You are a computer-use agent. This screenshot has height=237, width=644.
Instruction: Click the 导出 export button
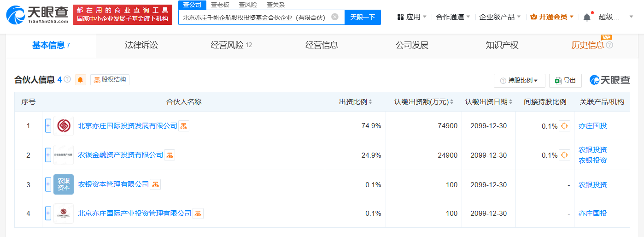[x=565, y=81]
